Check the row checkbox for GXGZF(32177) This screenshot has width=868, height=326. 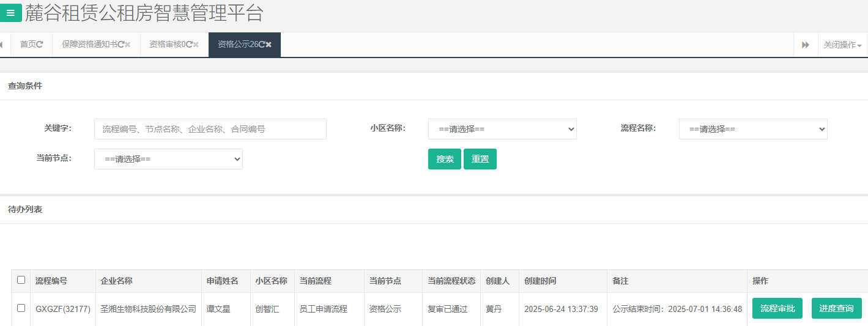(21, 308)
